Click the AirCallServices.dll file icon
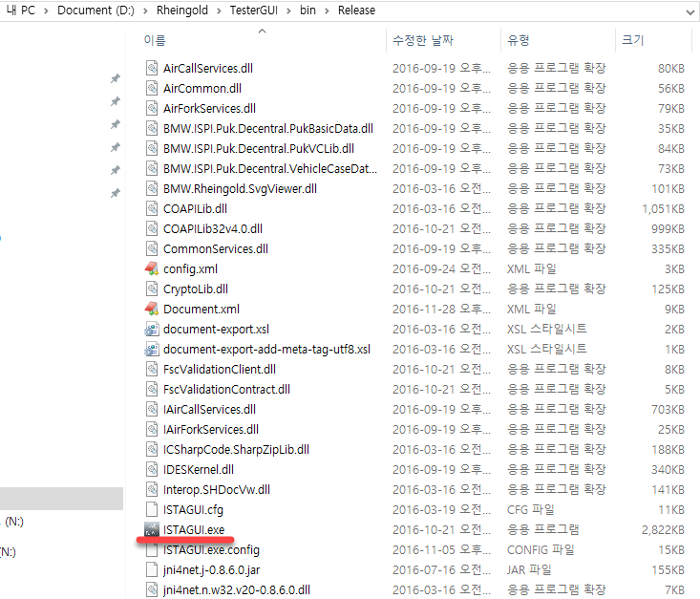The width and height of the screenshot is (700, 599). [152, 68]
